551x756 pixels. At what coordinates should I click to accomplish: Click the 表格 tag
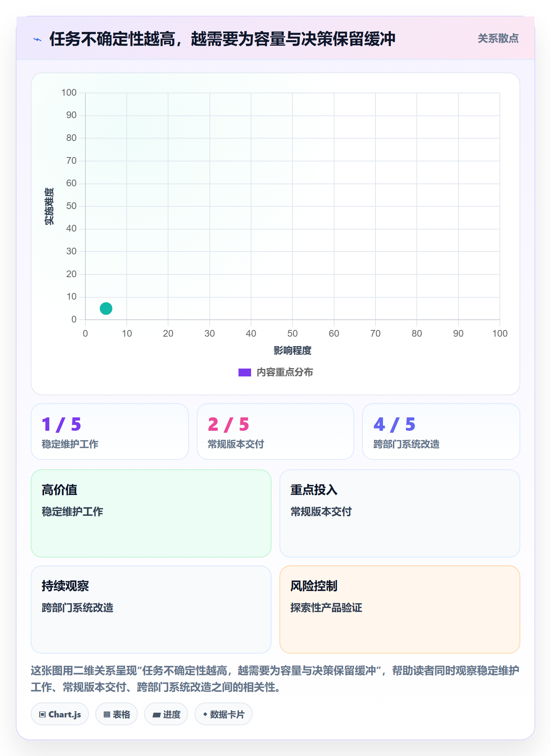coord(116,714)
